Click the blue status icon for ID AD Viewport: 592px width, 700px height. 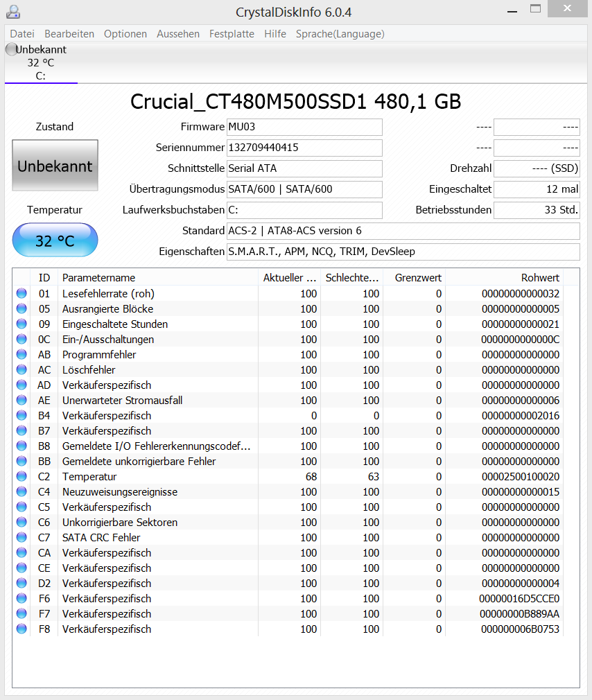21,385
